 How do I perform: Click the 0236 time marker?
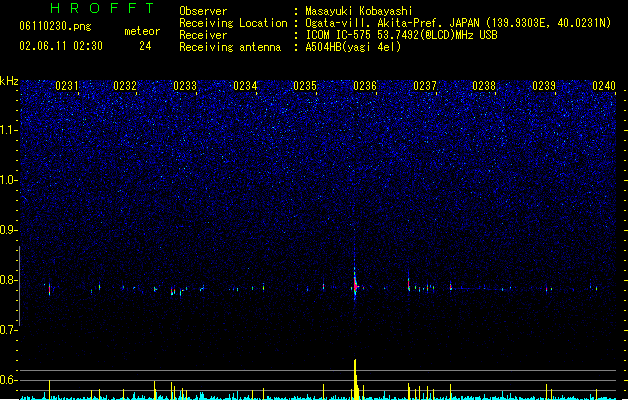tap(365, 86)
